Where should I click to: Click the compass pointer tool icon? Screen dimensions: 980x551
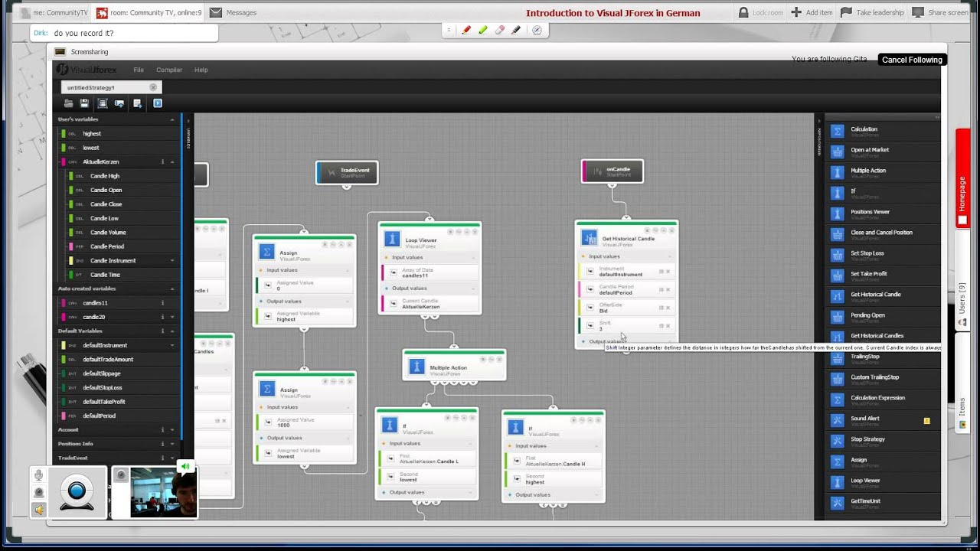(537, 31)
